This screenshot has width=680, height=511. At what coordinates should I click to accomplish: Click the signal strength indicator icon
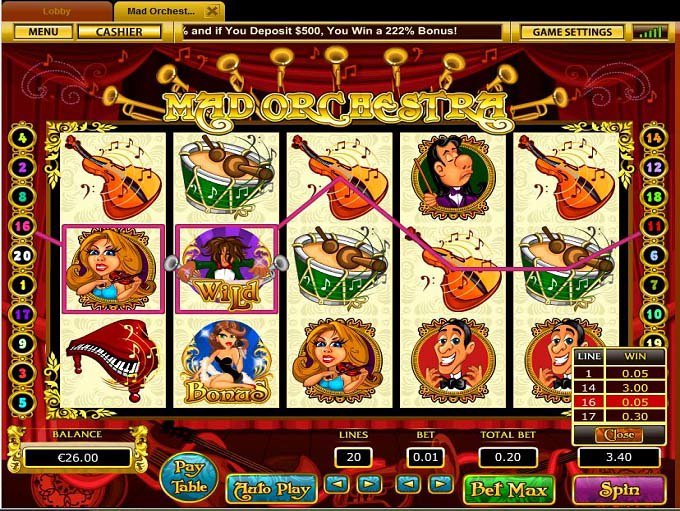649,32
